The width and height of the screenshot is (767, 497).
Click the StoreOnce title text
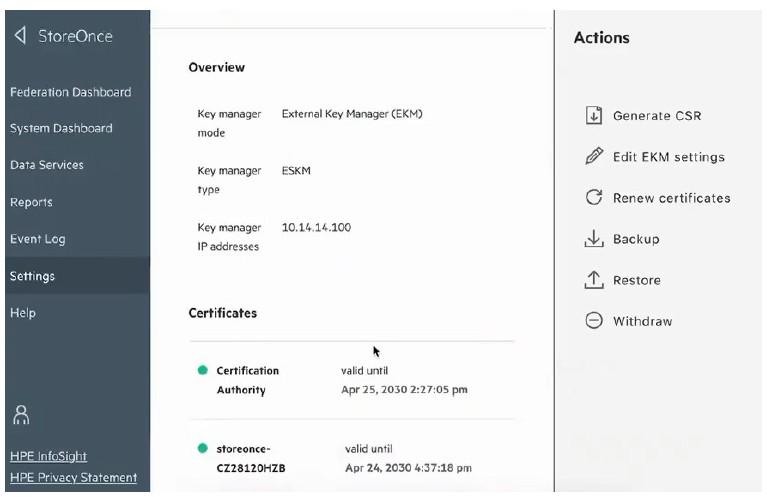pos(75,36)
